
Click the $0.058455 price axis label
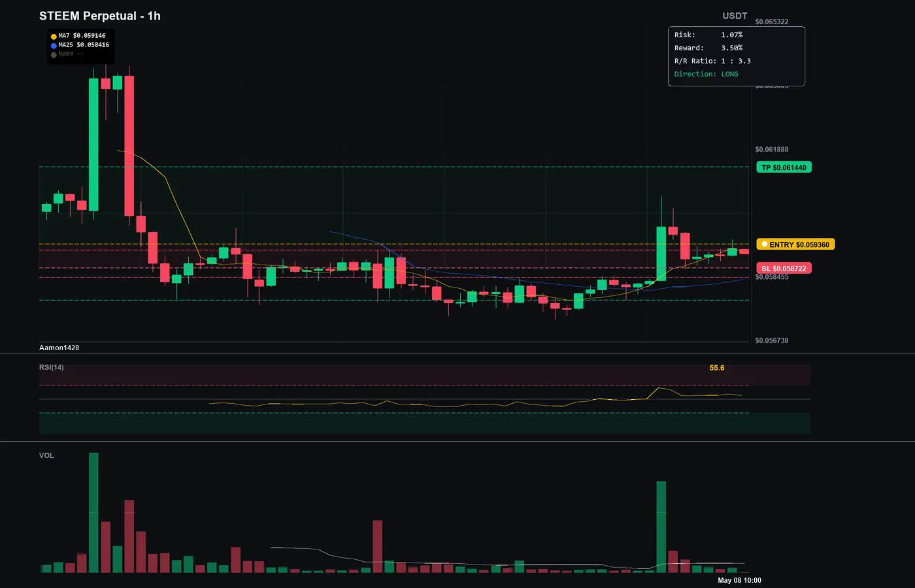pos(772,277)
